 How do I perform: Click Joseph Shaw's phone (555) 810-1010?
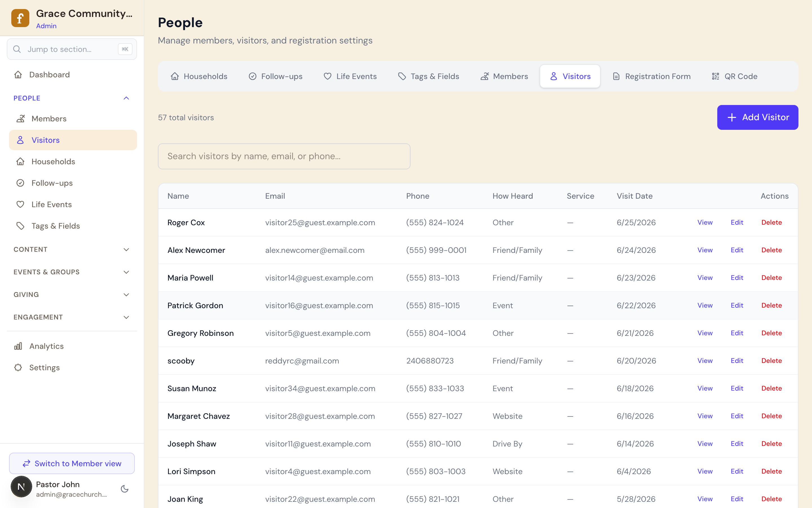point(434,444)
